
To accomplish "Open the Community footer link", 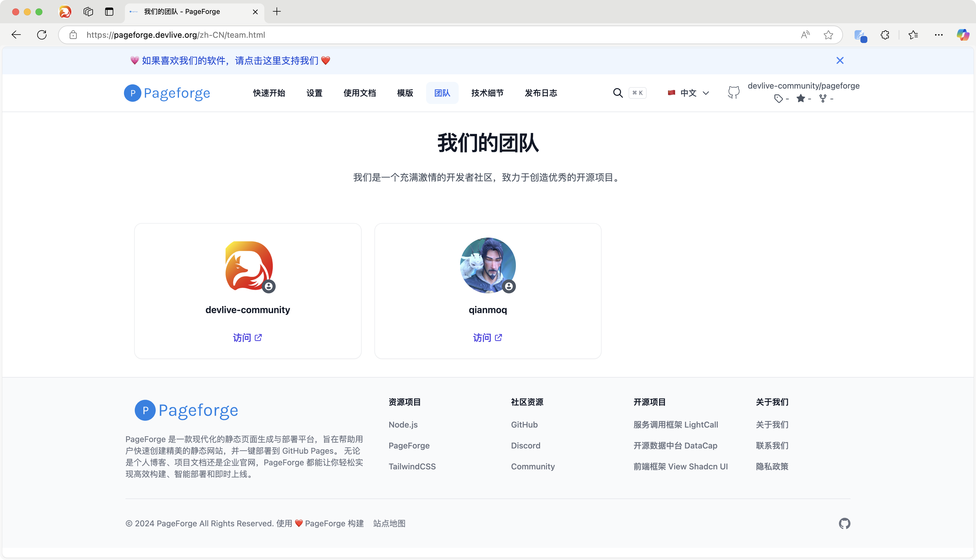I will coord(533,466).
